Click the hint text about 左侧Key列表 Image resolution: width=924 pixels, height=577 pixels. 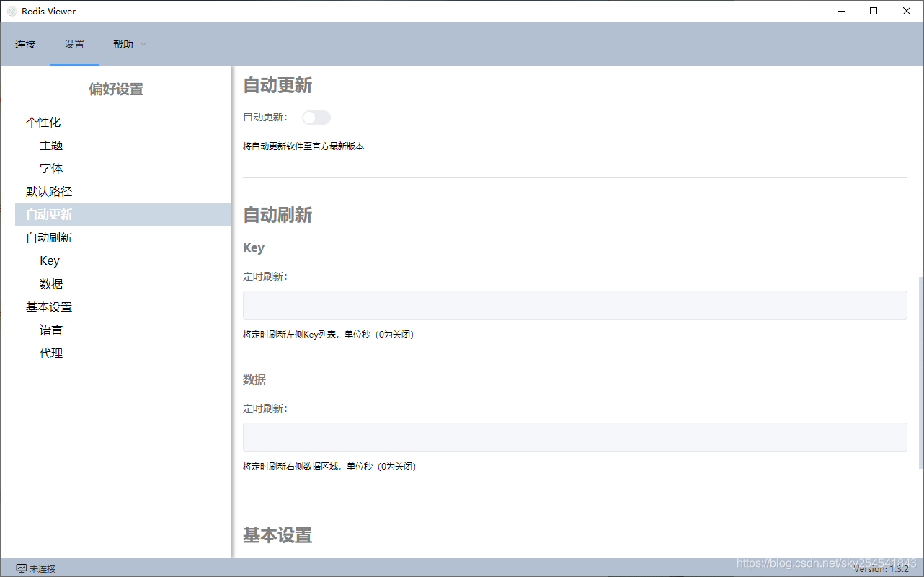coord(329,335)
